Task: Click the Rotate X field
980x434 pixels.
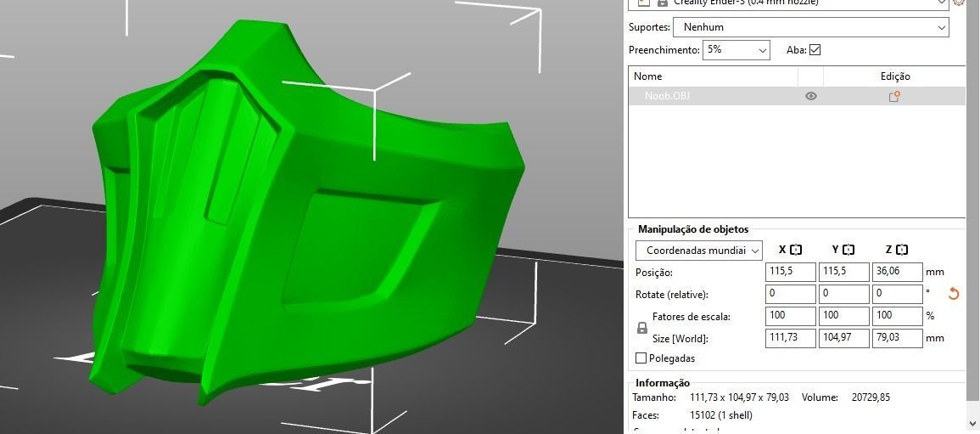Action: (791, 294)
